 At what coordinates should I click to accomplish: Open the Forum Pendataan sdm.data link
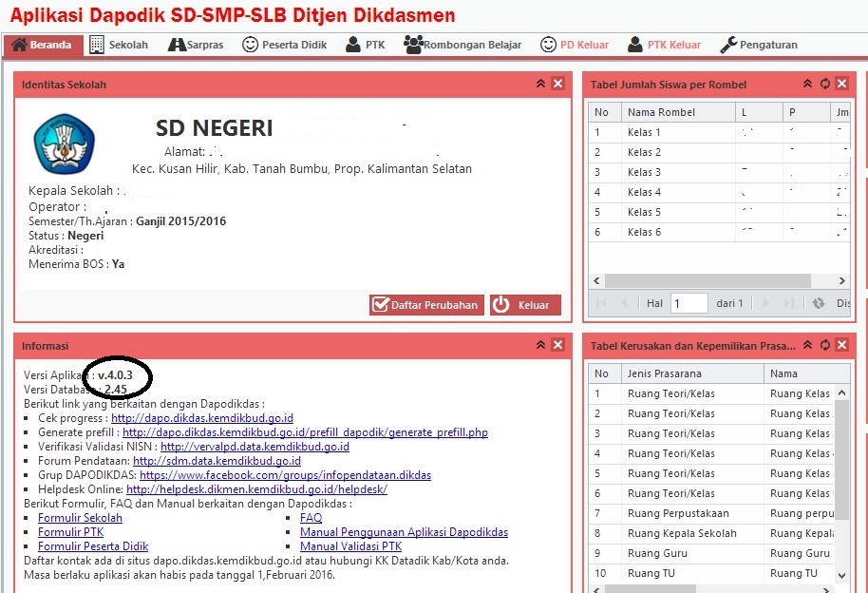[x=217, y=461]
